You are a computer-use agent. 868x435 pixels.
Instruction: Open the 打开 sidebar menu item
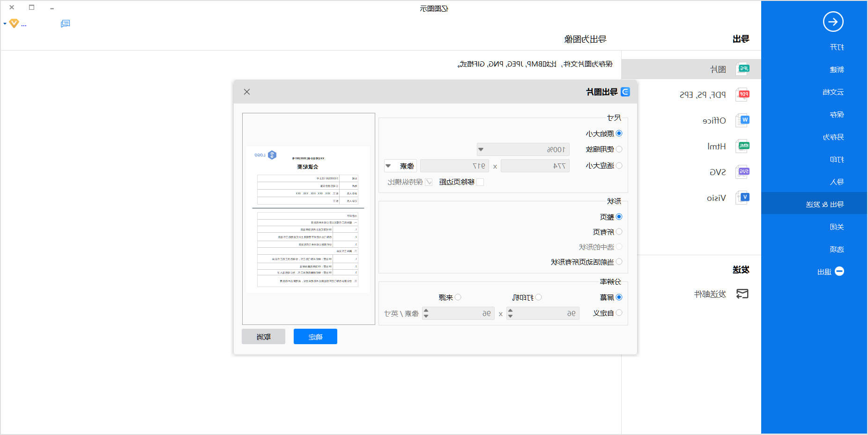837,47
